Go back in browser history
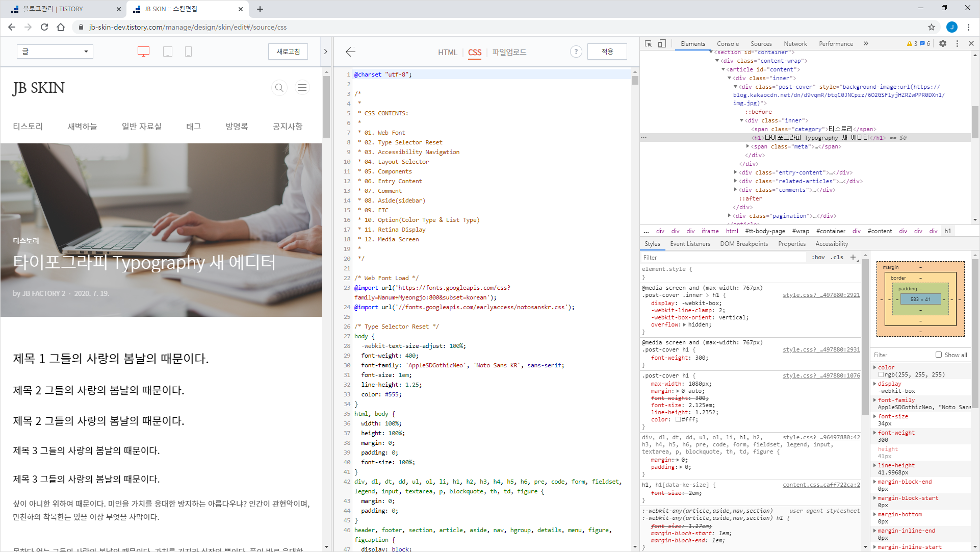 click(12, 27)
